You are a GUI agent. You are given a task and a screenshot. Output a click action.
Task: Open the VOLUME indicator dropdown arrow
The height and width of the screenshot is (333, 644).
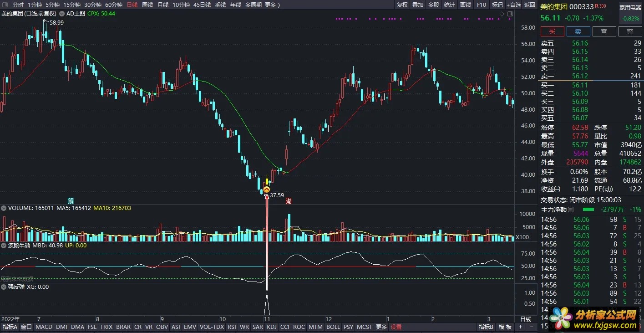4,208
